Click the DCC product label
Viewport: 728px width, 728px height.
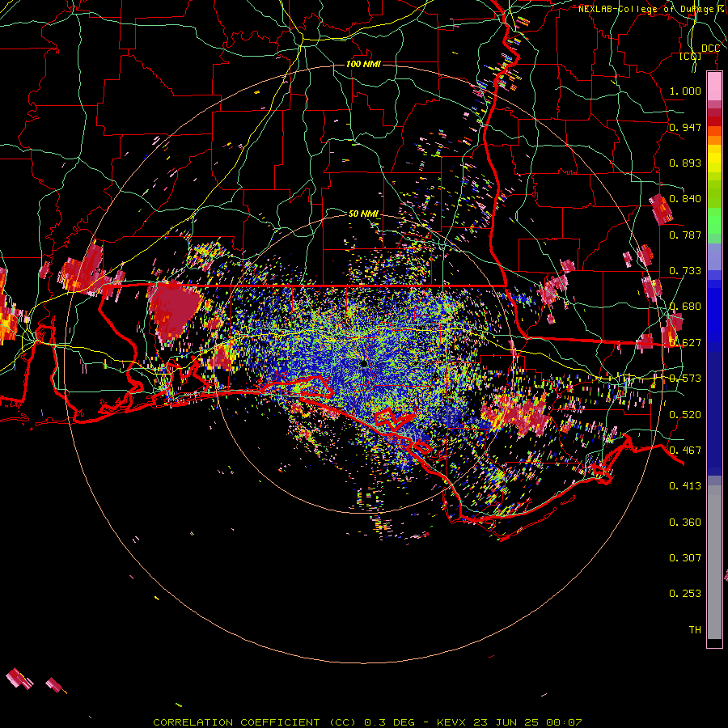[710, 49]
